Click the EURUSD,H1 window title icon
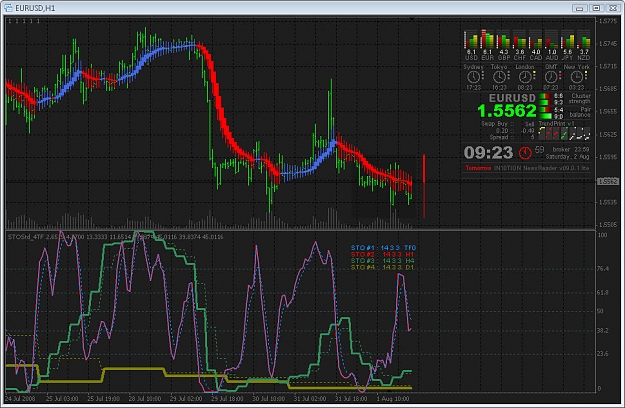Image resolution: width=625 pixels, height=408 pixels. coord(8,8)
